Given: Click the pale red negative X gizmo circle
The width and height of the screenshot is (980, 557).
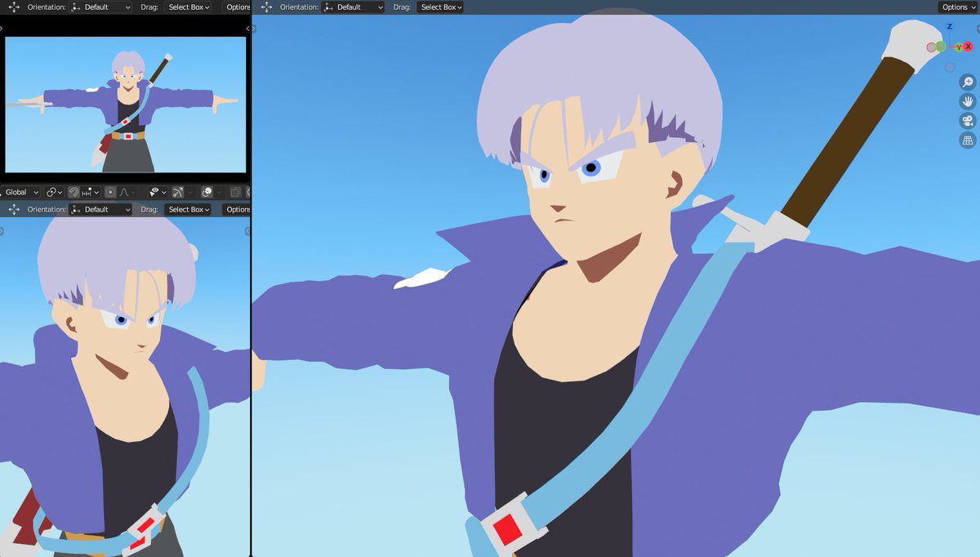Looking at the screenshot, I should 931,47.
